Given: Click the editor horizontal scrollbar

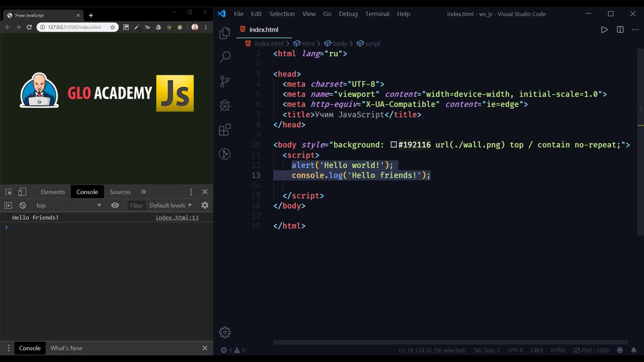Looking at the screenshot, I should coord(450,342).
